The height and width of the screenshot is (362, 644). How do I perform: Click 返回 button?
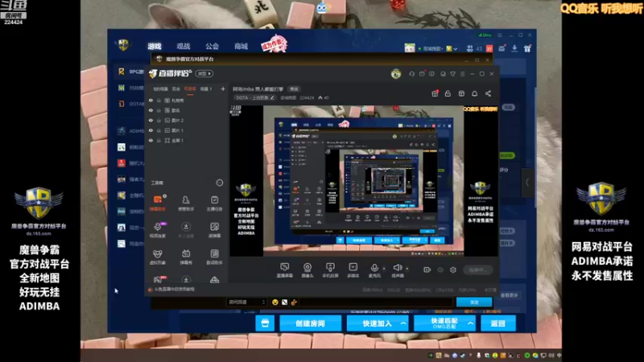pyautogui.click(x=497, y=323)
